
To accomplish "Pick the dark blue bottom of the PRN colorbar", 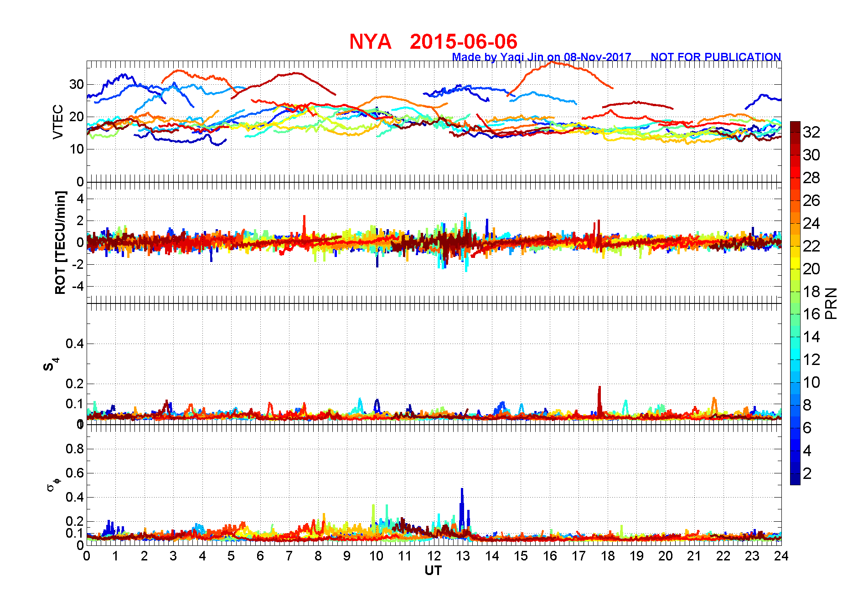I will [795, 479].
